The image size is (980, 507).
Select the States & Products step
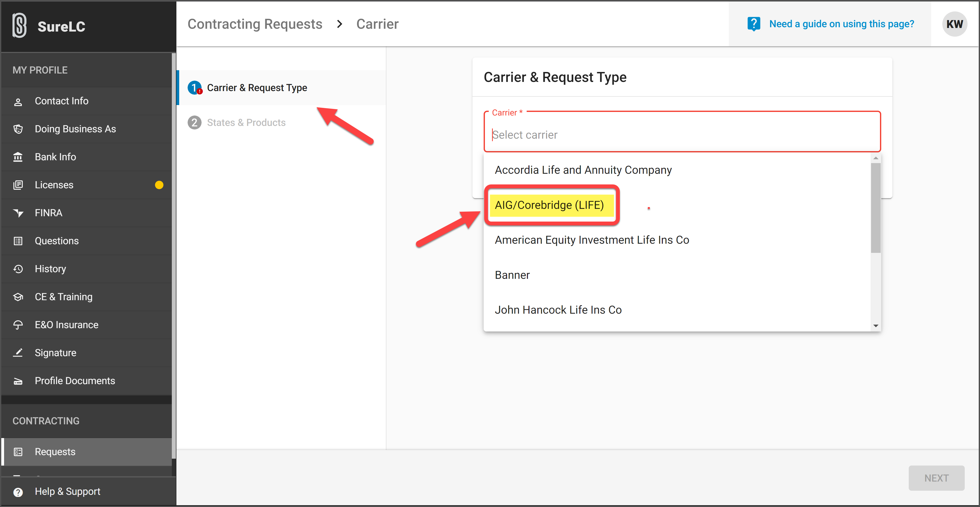(x=282, y=122)
